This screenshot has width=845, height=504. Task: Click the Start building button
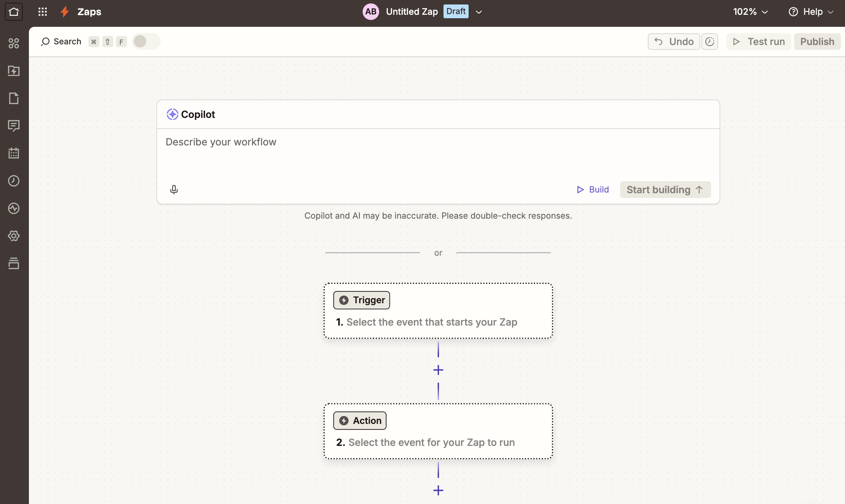(x=665, y=190)
